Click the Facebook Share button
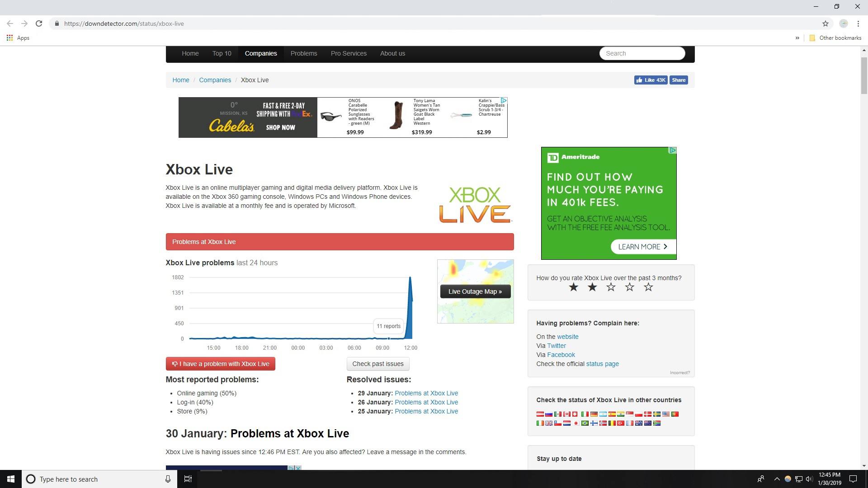The width and height of the screenshot is (868, 488). [679, 80]
